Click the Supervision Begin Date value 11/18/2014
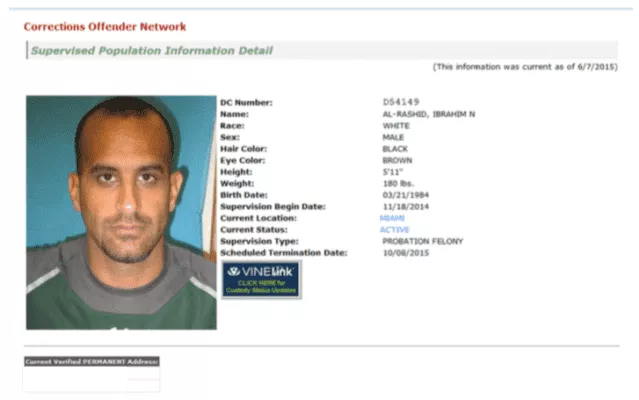This screenshot has height=400, width=639. click(405, 207)
